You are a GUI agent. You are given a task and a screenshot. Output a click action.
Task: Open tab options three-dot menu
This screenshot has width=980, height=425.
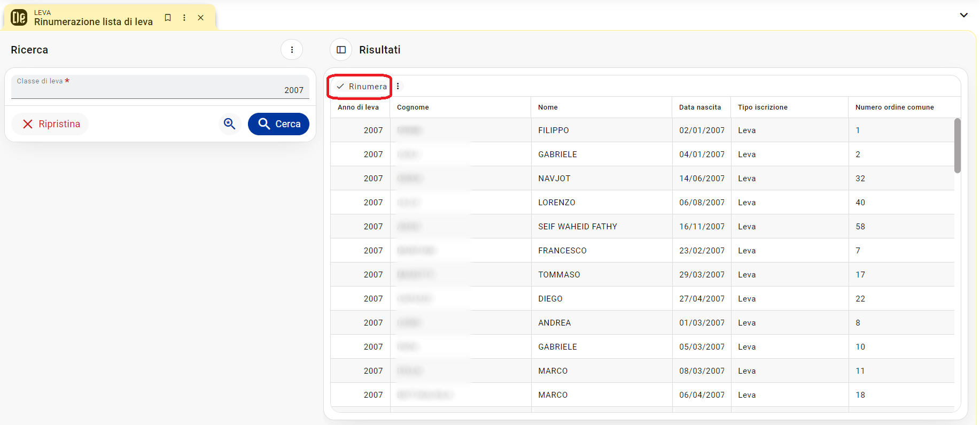pyautogui.click(x=184, y=18)
